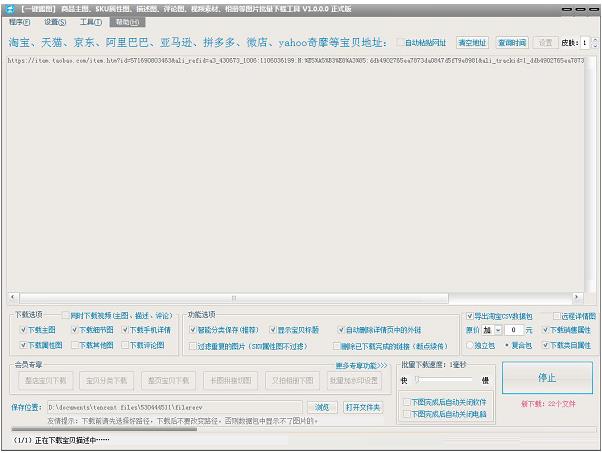Toggle 智能分类保存(推荐) option
Screen dimensions: 602x453
[193, 329]
